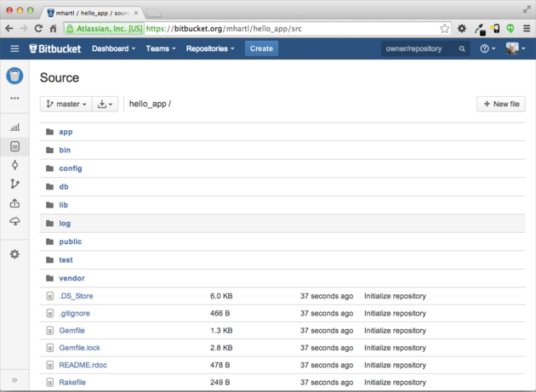Open the lib folder
This screenshot has width=536, height=392.
pyautogui.click(x=63, y=205)
